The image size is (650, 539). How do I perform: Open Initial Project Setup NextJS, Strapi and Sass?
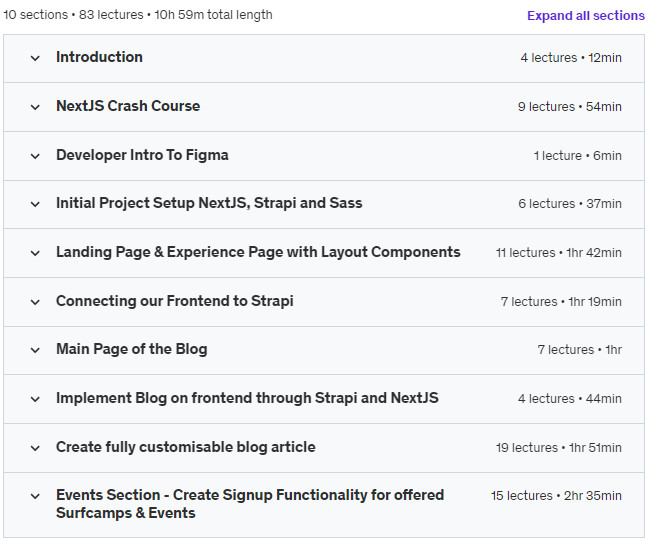pyautogui.click(x=209, y=203)
